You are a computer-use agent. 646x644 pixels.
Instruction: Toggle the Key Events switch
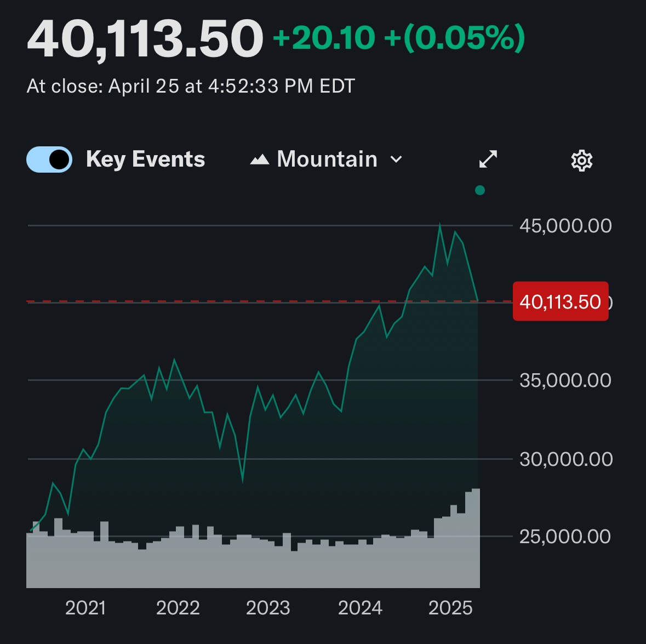click(x=49, y=159)
